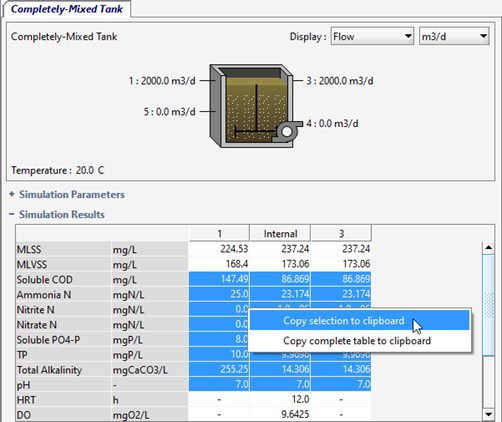Click column header 3

click(341, 233)
